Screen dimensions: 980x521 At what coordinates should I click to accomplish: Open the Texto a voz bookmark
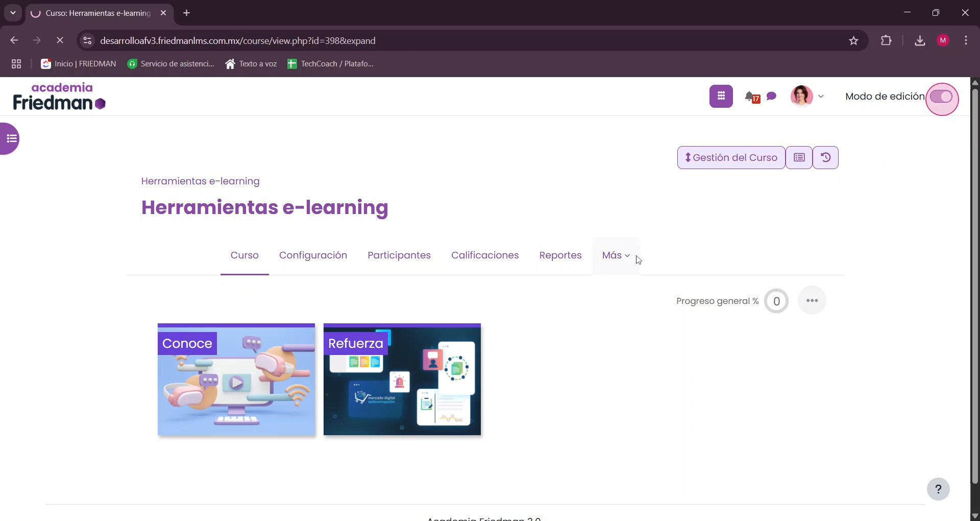click(x=251, y=64)
